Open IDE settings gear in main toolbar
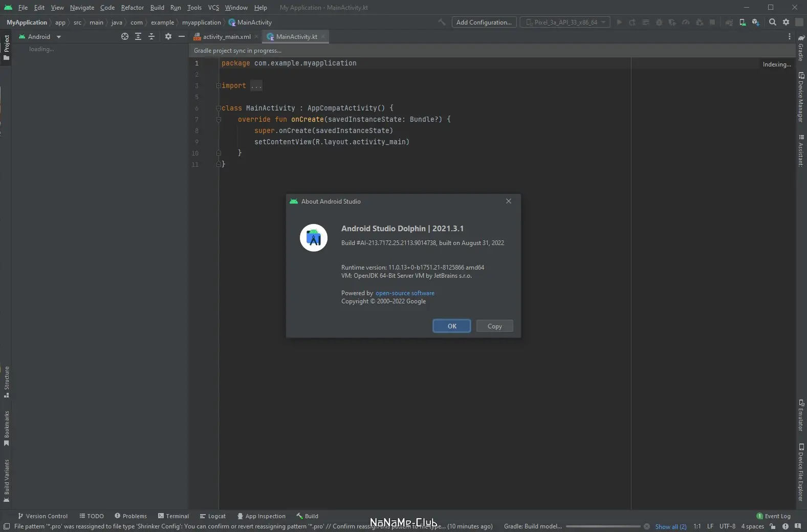This screenshot has width=807, height=532. [786, 22]
